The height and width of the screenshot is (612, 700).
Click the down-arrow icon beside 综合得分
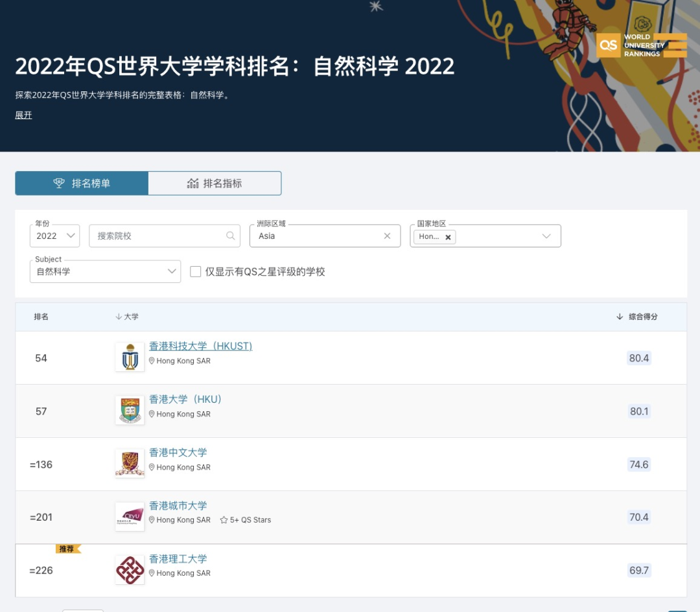(620, 317)
